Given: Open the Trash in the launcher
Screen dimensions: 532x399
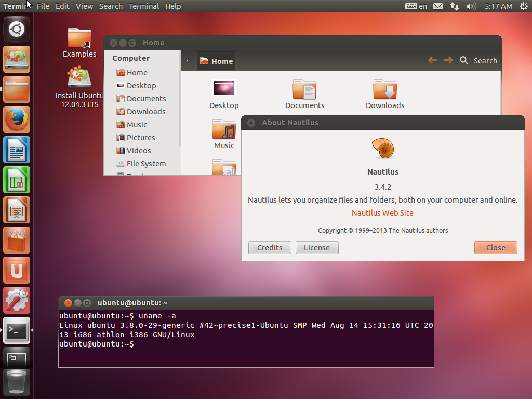Looking at the screenshot, I should click(x=17, y=383).
